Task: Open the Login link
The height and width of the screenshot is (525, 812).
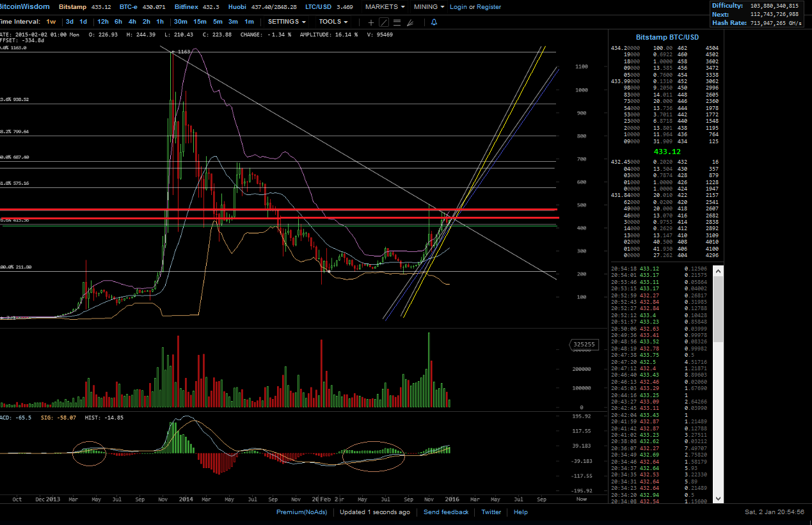Action: (x=458, y=7)
